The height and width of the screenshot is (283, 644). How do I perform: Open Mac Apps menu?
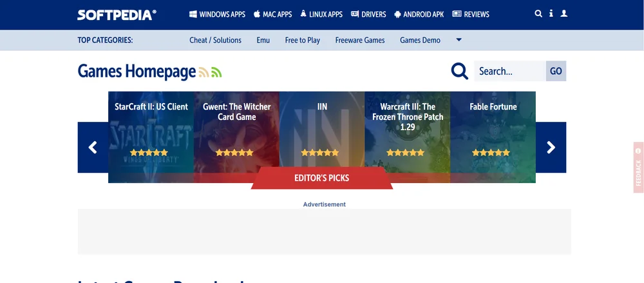[x=272, y=14]
